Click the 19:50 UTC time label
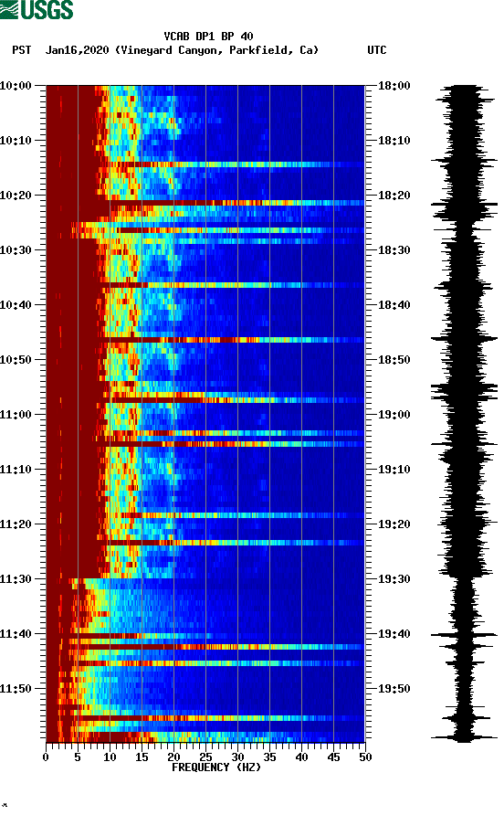The height and width of the screenshot is (815, 504). click(394, 689)
